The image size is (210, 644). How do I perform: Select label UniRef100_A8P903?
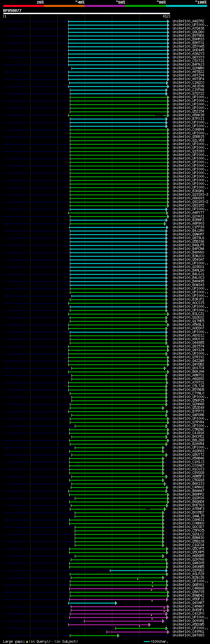pos(188,224)
